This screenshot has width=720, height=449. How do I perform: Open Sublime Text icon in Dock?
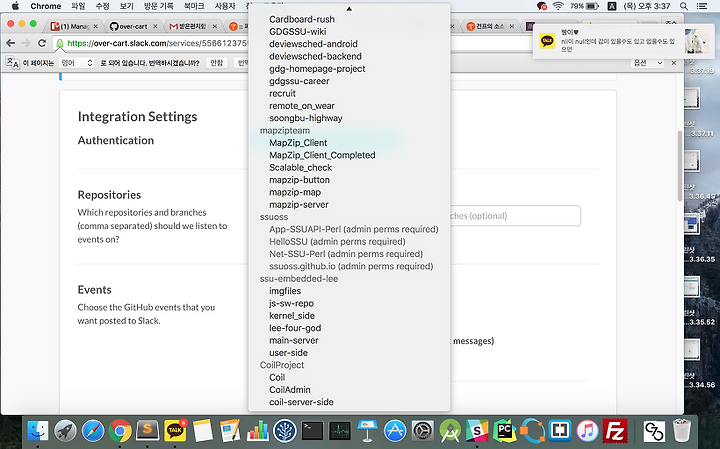[147, 431]
